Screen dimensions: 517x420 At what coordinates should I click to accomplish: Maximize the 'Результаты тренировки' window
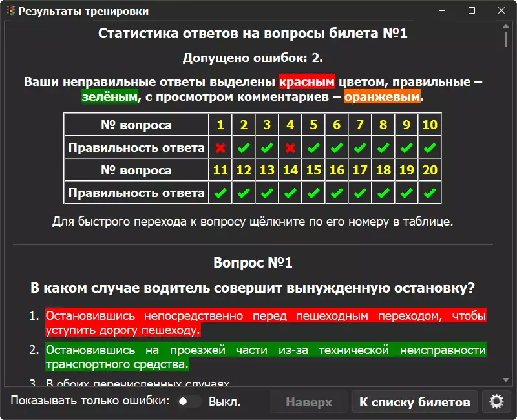pyautogui.click(x=472, y=10)
